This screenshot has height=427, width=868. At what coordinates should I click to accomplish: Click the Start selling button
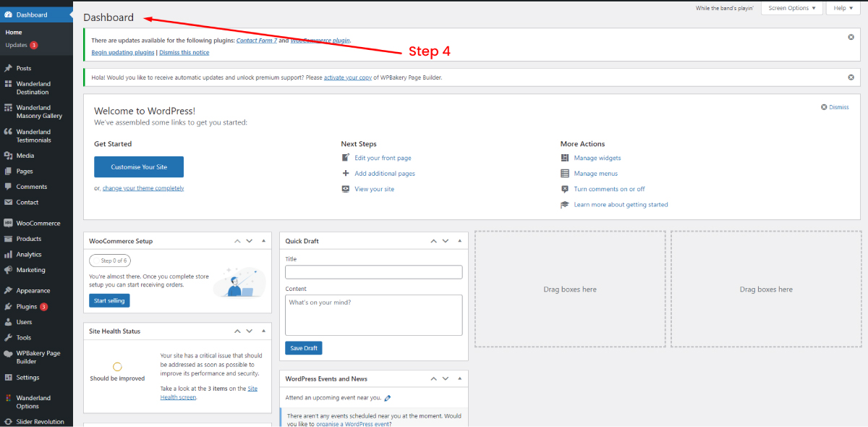(x=109, y=300)
